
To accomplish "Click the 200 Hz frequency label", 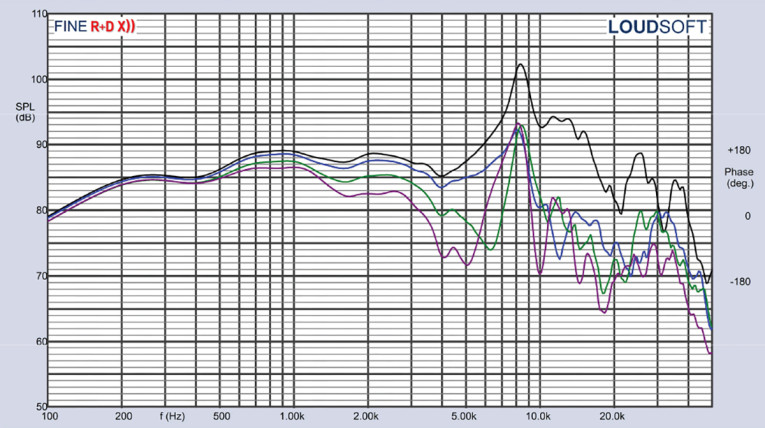I will click(122, 415).
